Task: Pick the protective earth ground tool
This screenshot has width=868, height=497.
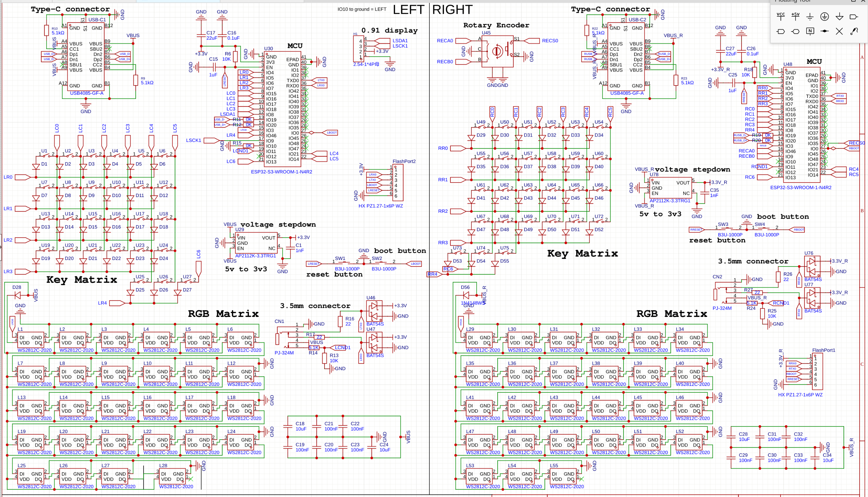Action: [x=825, y=16]
